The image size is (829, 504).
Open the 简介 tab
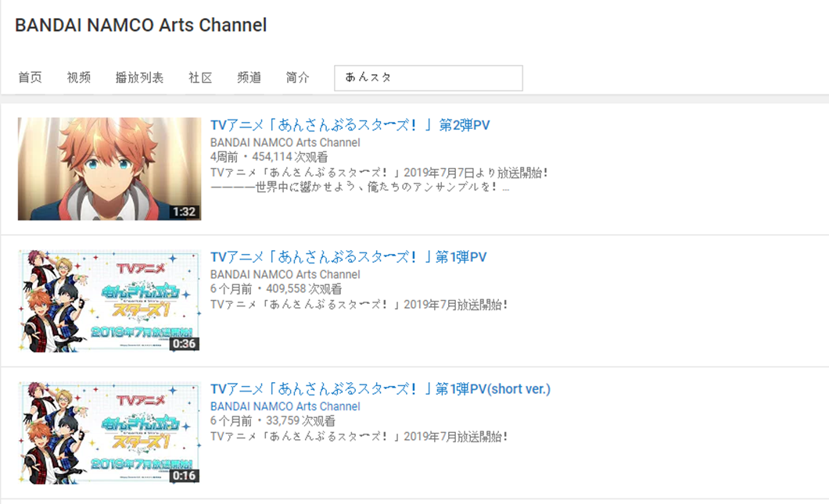(x=298, y=77)
